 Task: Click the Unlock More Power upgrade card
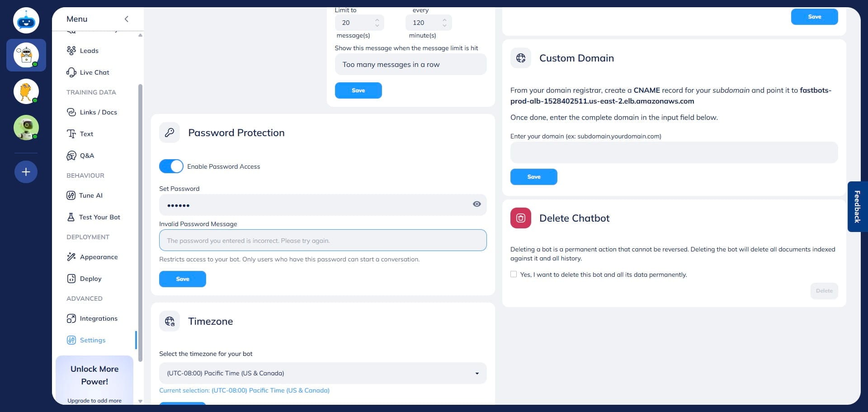click(x=94, y=380)
